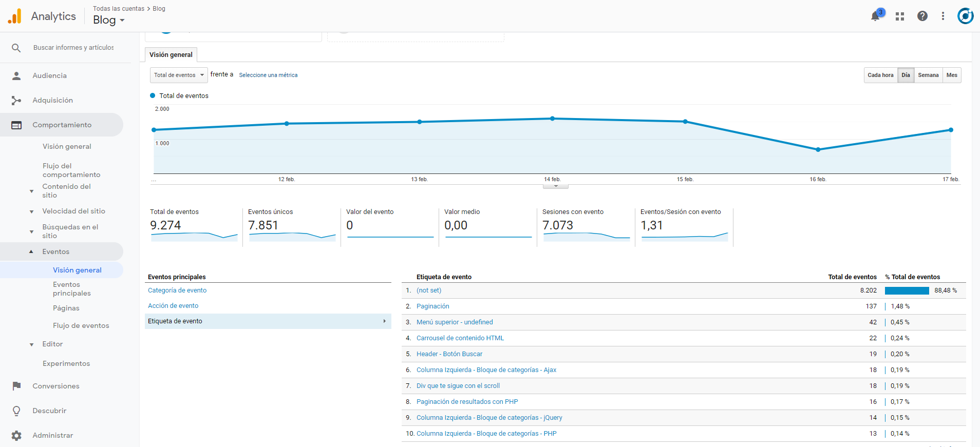Open the Google apps grid icon
The image size is (980, 447).
click(x=900, y=16)
